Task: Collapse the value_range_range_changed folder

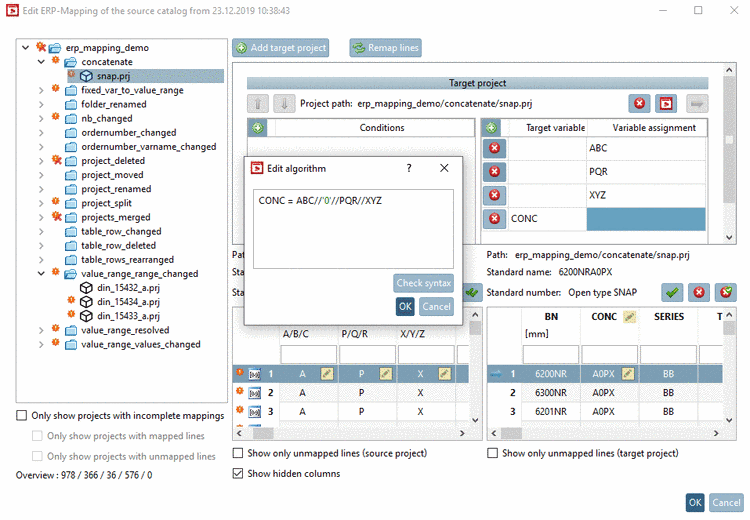Action: coord(41,274)
